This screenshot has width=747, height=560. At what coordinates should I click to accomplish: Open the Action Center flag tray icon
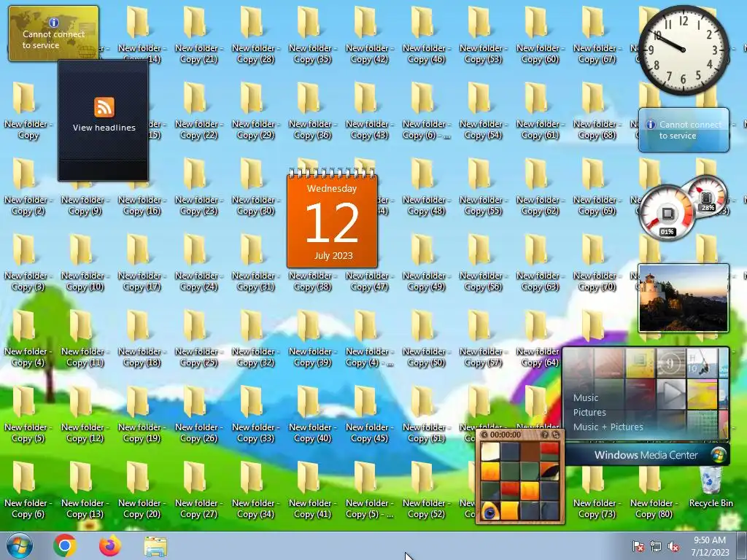[638, 546]
